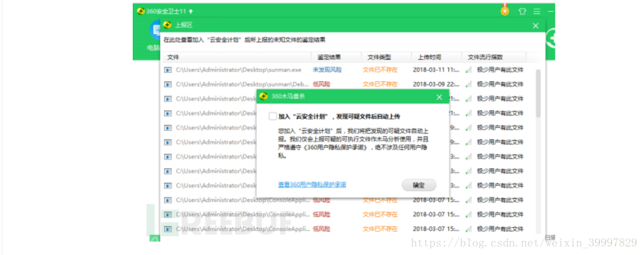The height and width of the screenshot is (255, 644).
Task: Click the file icon of sunman.exe row
Action: [x=168, y=70]
